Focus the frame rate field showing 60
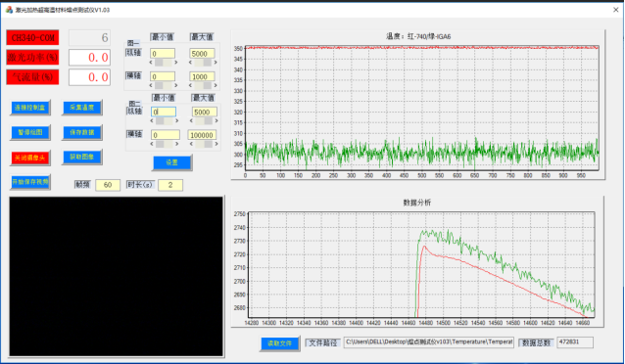This screenshot has height=364, width=625. coord(108,185)
